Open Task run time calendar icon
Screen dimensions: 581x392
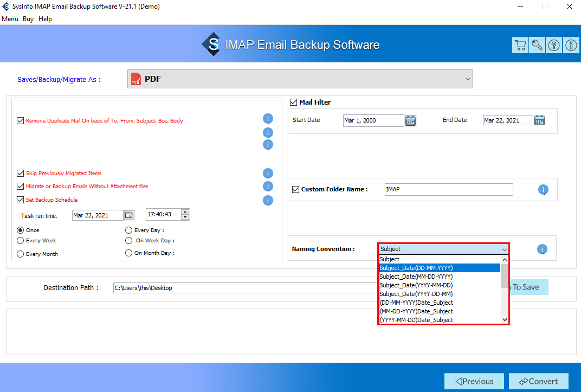click(x=129, y=215)
